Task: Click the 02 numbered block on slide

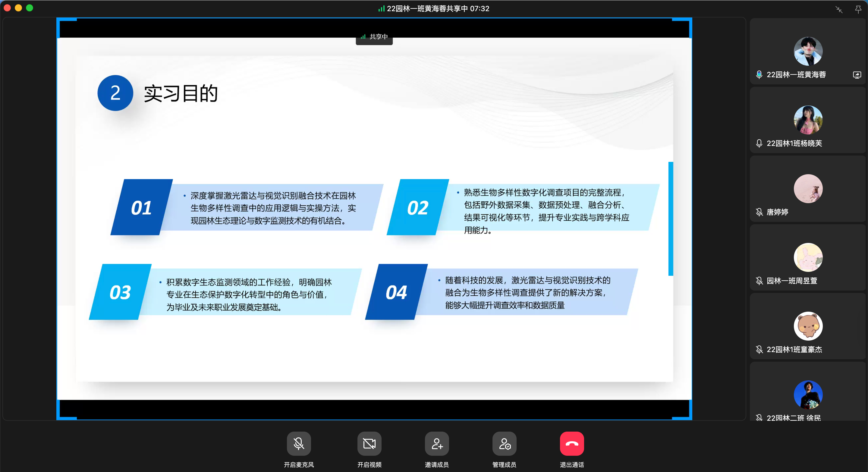Action: click(x=418, y=208)
